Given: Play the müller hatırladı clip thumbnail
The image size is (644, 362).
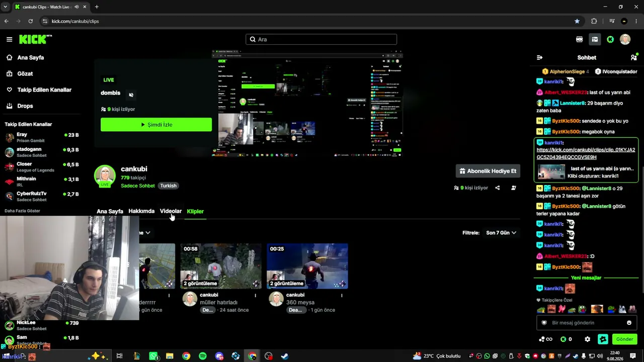Looking at the screenshot, I should pyautogui.click(x=221, y=266).
